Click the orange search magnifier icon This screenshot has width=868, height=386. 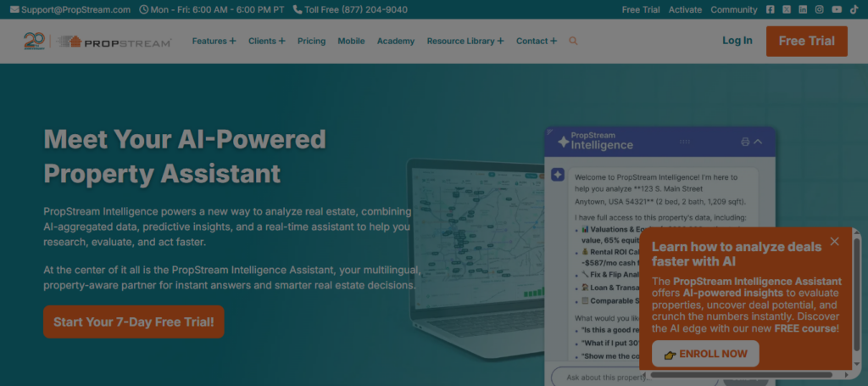(574, 41)
